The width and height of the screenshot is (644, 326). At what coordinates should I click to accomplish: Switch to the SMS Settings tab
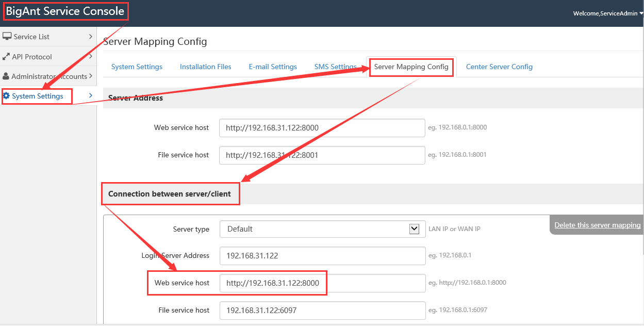click(336, 67)
